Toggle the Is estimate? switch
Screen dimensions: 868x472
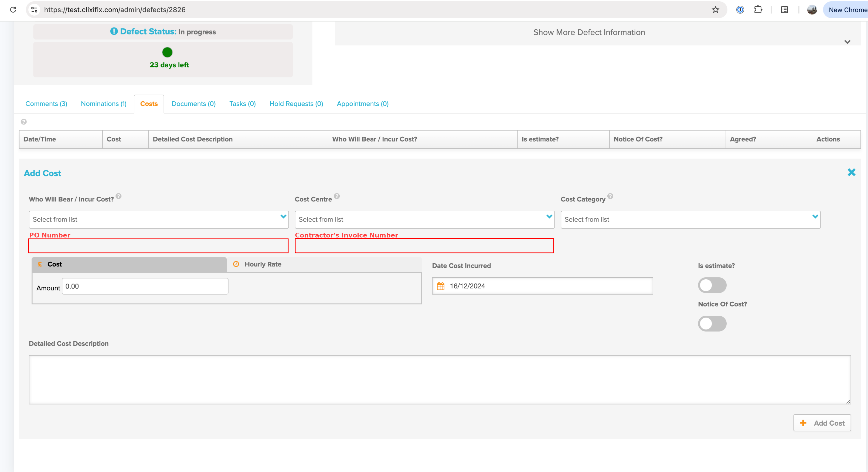click(712, 285)
